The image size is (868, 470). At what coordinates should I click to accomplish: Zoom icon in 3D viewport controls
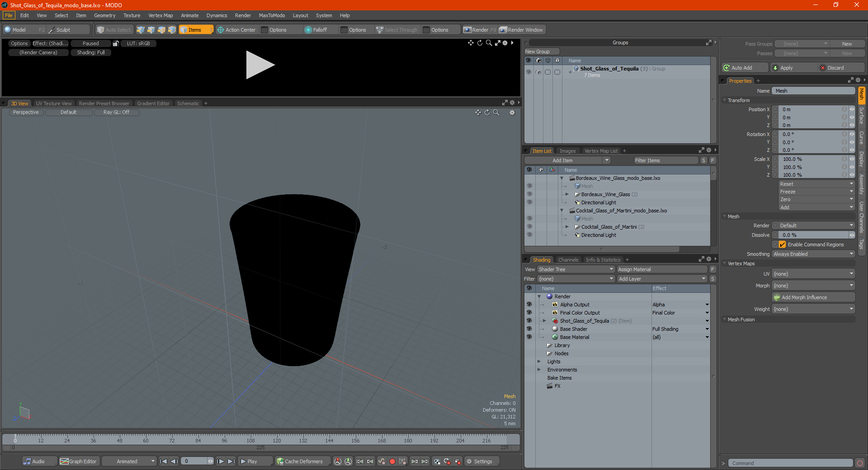point(496,113)
